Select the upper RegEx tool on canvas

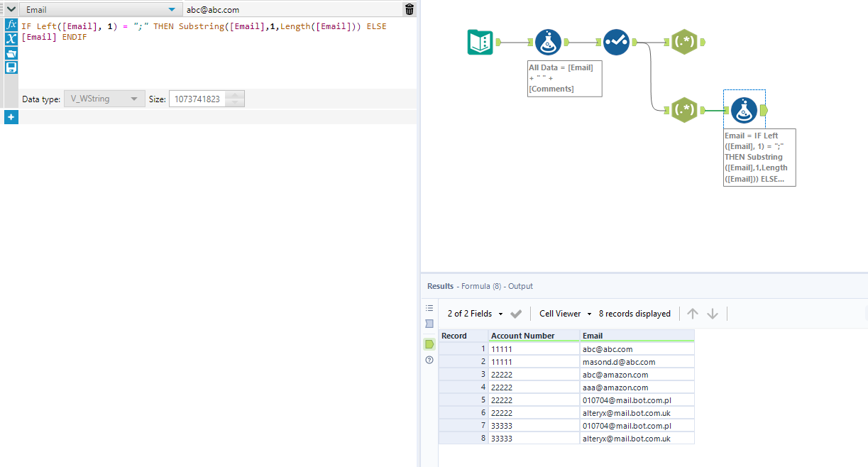coord(685,41)
